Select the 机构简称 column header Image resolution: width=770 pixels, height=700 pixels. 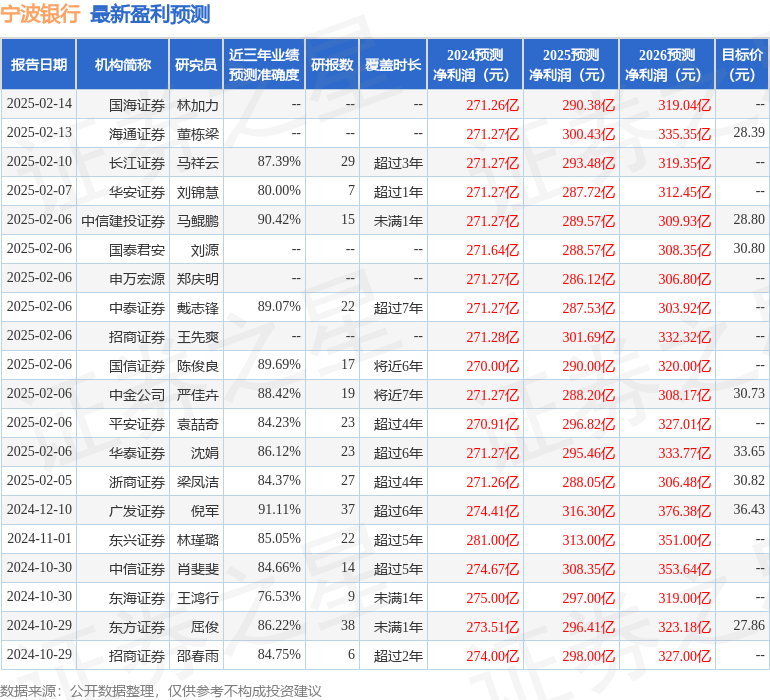123,64
